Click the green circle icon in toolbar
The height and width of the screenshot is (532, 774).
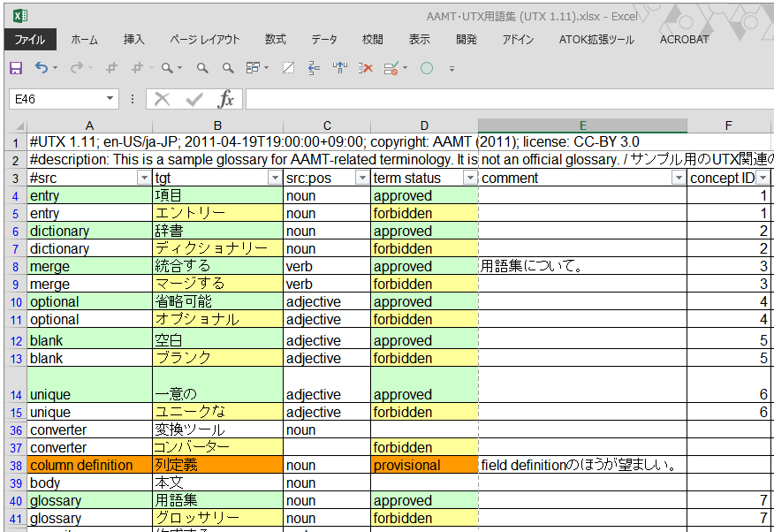[x=427, y=68]
